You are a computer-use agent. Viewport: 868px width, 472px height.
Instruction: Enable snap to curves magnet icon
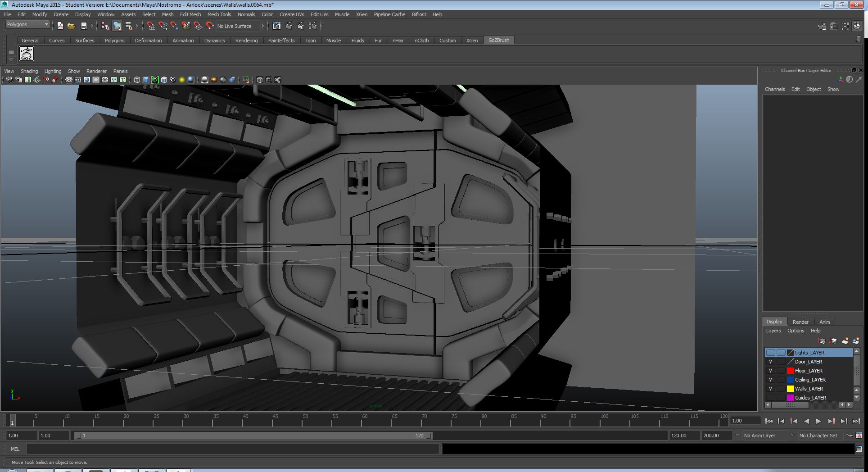163,26
